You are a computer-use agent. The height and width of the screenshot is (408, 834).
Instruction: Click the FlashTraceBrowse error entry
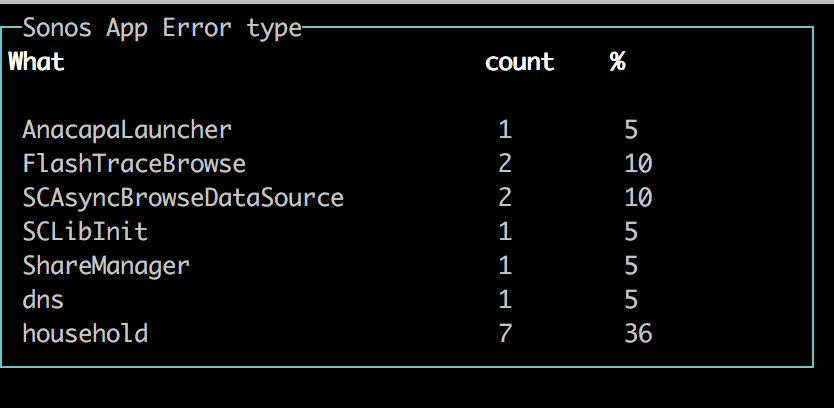point(134,164)
